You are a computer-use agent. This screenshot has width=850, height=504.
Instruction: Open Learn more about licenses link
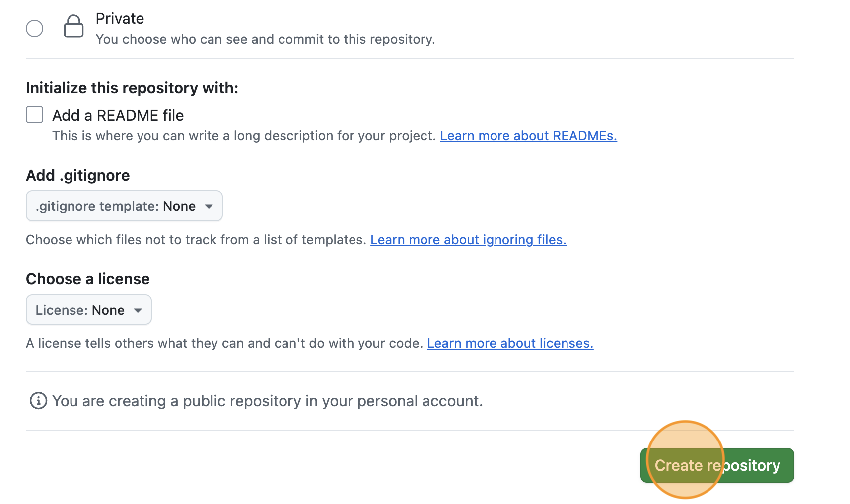[510, 343]
